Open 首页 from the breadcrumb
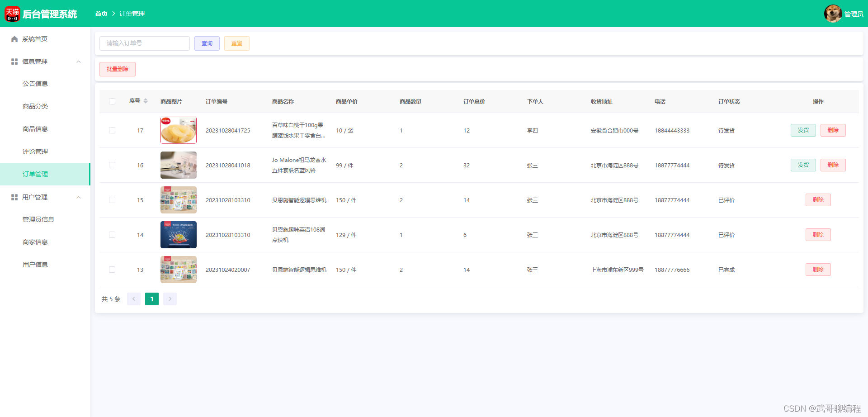Screen dimensions: 868x417 click(x=101, y=14)
